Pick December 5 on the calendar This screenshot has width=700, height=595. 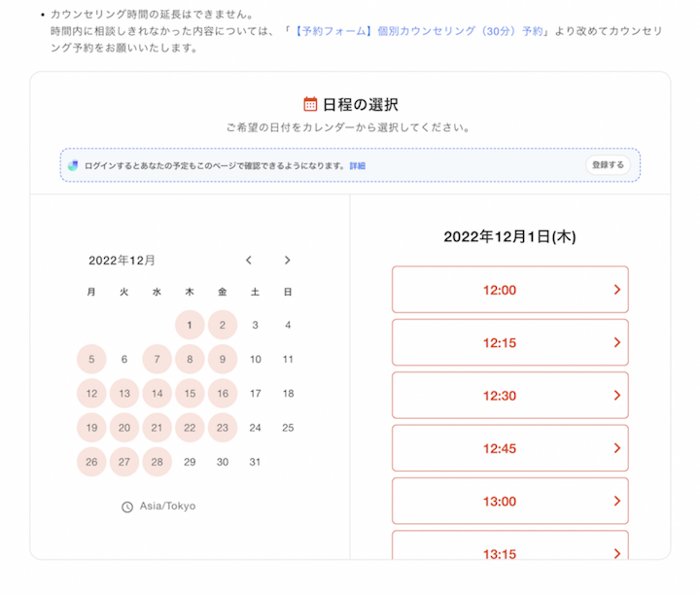click(91, 359)
